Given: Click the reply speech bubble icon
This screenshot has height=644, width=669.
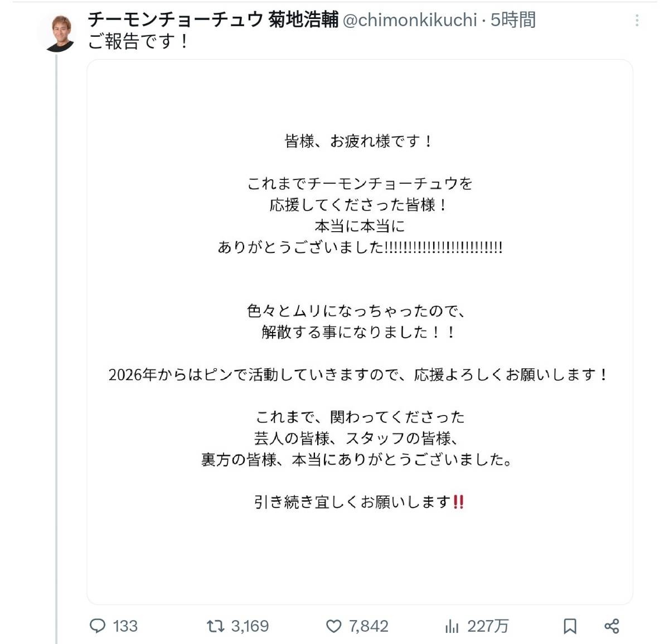Looking at the screenshot, I should point(98,626).
